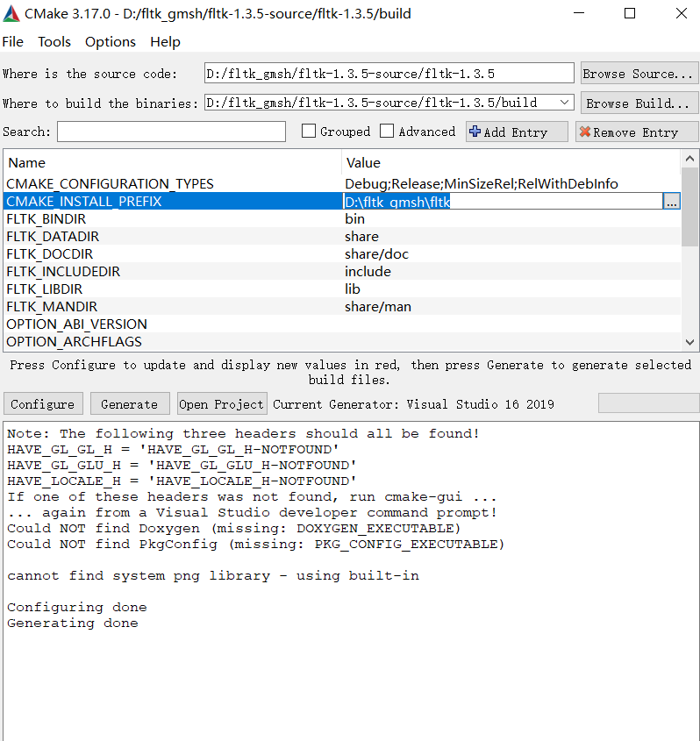
Task: Click 'Current Generator: Visual Studio 16 2019' label
Action: [413, 404]
